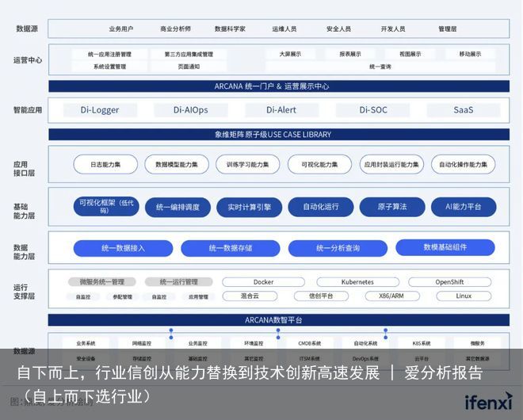Open the 实时计算引擎 pill
This screenshot has height=420, width=523.
(249, 207)
